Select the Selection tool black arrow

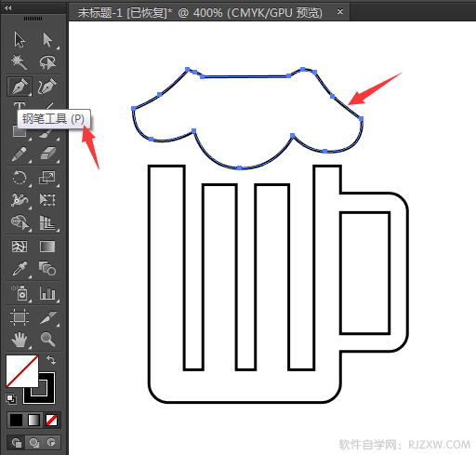click(x=20, y=40)
